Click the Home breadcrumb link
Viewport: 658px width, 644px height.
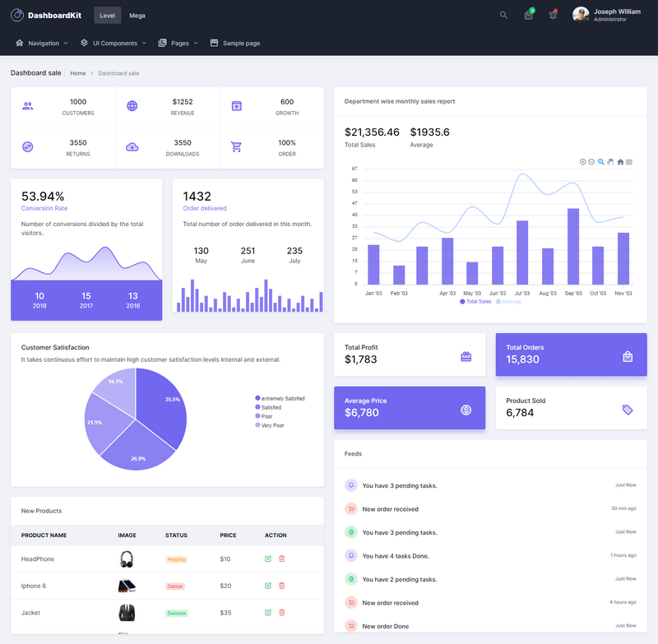click(77, 73)
